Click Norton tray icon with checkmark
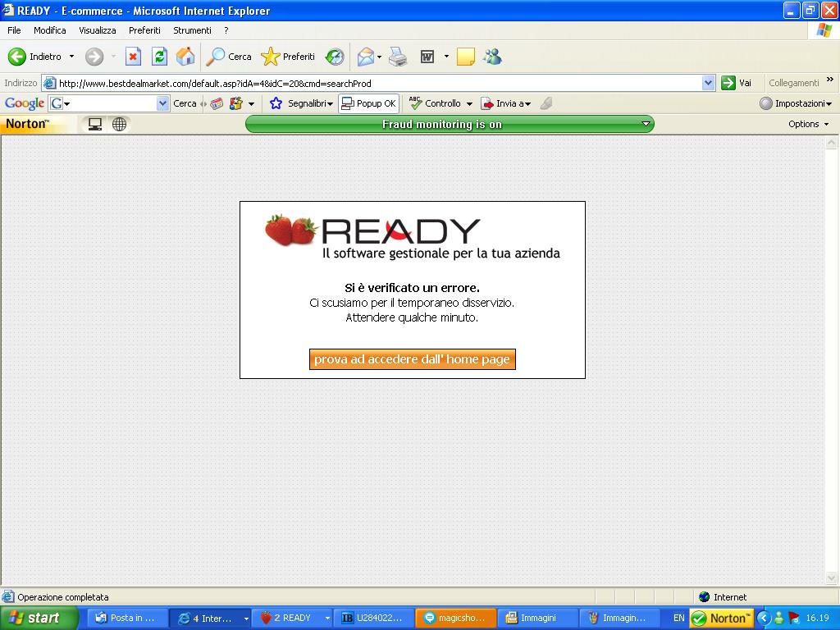The image size is (840, 630). pos(722,619)
